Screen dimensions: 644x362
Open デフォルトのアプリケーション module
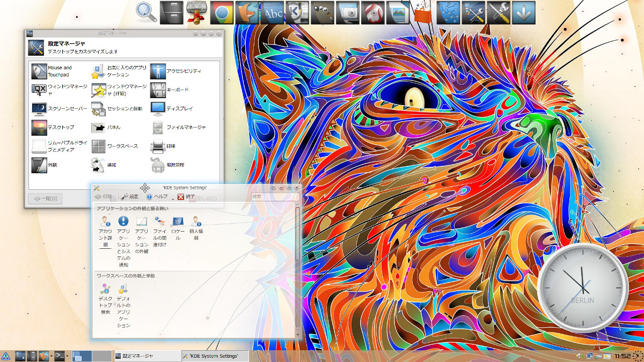pyautogui.click(x=123, y=305)
